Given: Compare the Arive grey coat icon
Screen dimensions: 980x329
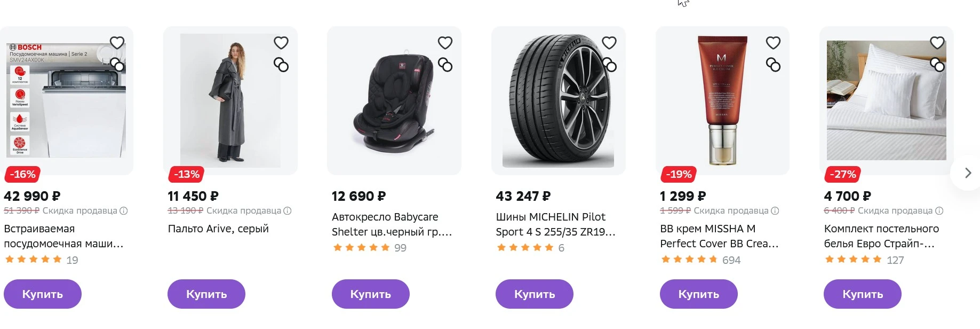Looking at the screenshot, I should (x=281, y=65).
